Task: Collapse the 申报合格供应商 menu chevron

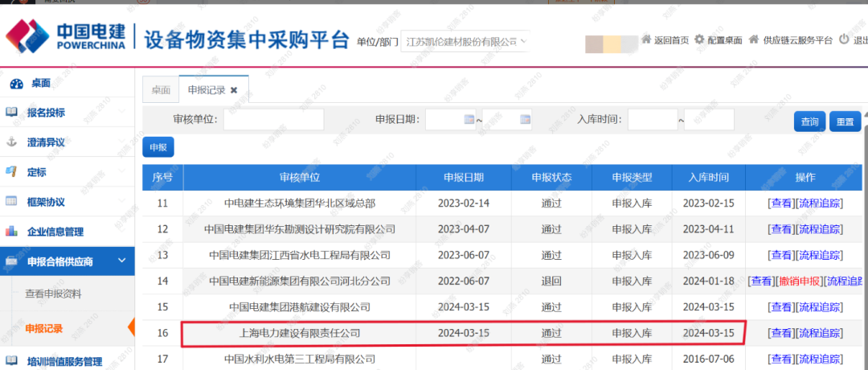Action: (122, 261)
